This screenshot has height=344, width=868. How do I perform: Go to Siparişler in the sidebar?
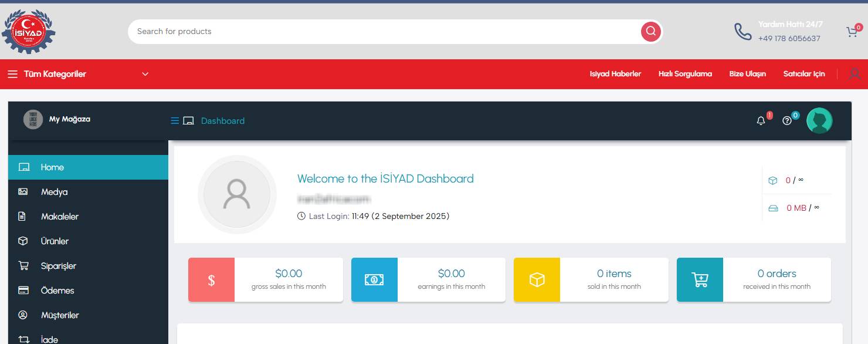(x=58, y=266)
